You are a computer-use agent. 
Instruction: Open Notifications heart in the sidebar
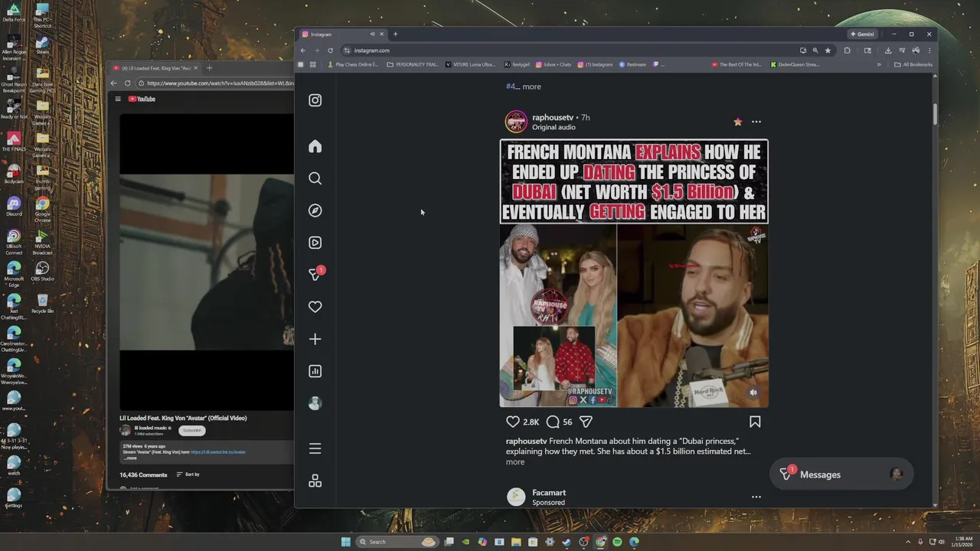point(315,307)
